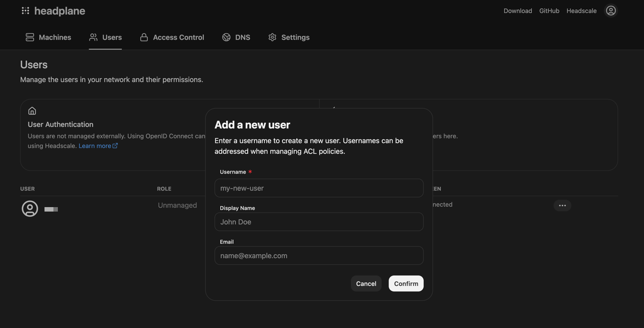Viewport: 644px width, 328px height.
Task: Click the Access Control lock icon
Action: pos(144,37)
